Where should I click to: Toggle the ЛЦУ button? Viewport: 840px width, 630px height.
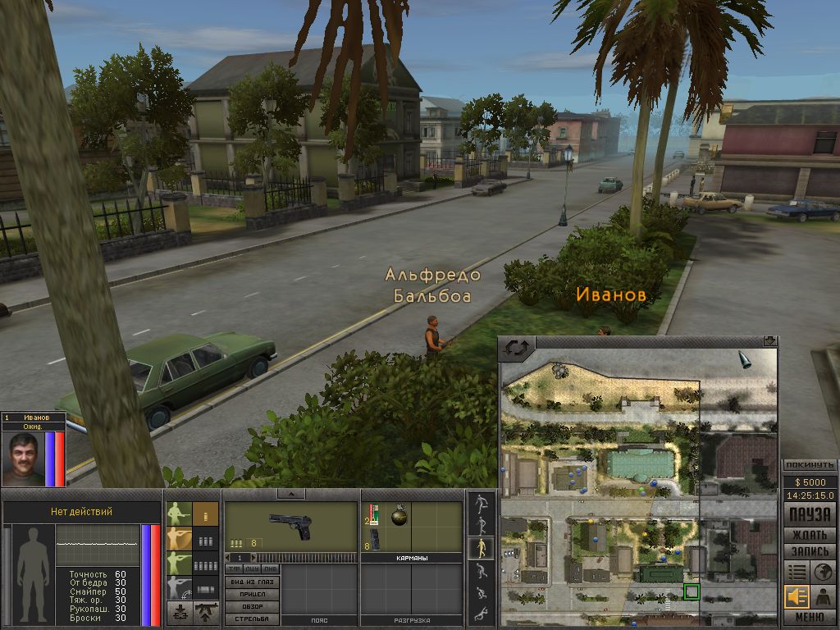253,569
